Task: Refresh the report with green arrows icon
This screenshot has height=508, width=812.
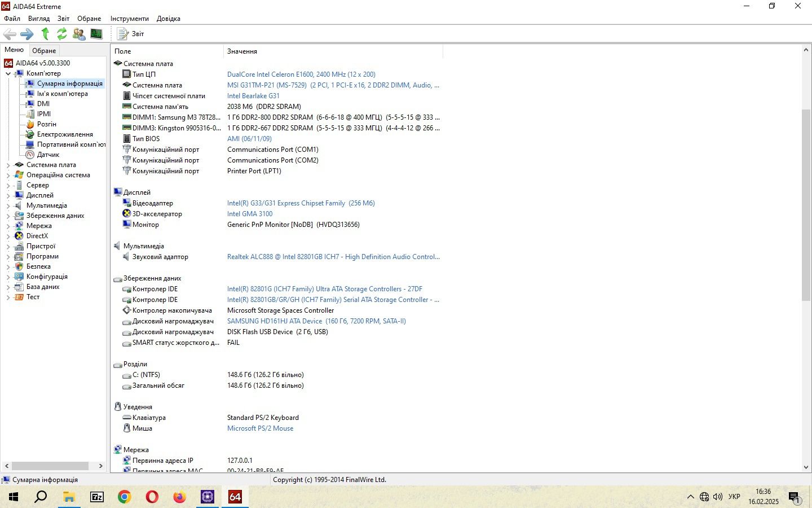Action: pyautogui.click(x=62, y=34)
